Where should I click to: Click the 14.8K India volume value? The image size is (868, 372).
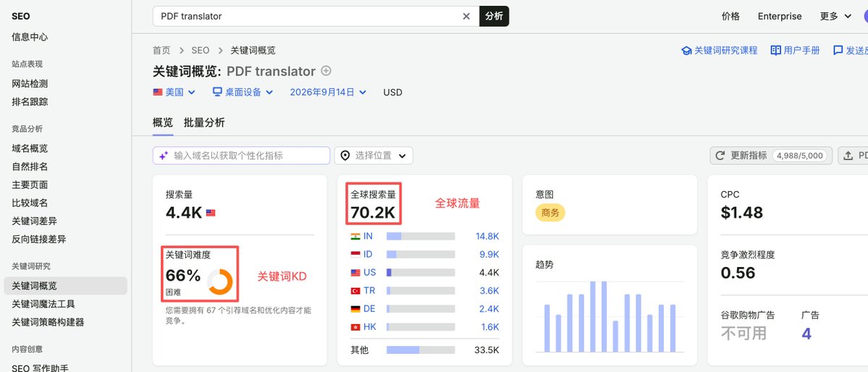[487, 237]
